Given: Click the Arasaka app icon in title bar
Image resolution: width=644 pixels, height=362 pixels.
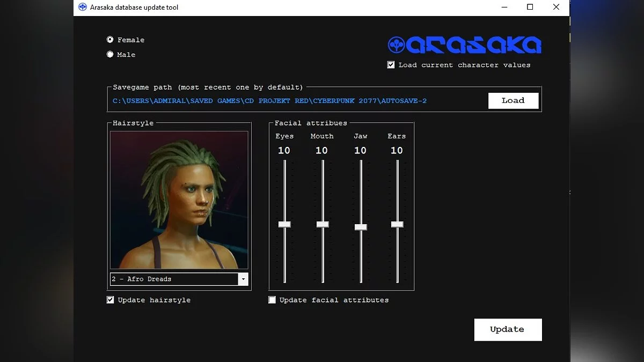Looking at the screenshot, I should pyautogui.click(x=82, y=8).
